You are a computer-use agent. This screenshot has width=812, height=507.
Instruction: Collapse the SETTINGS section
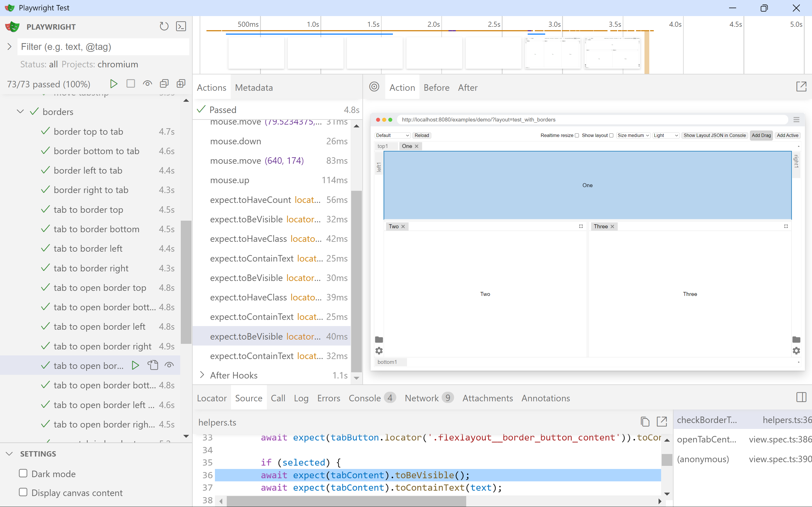9,454
